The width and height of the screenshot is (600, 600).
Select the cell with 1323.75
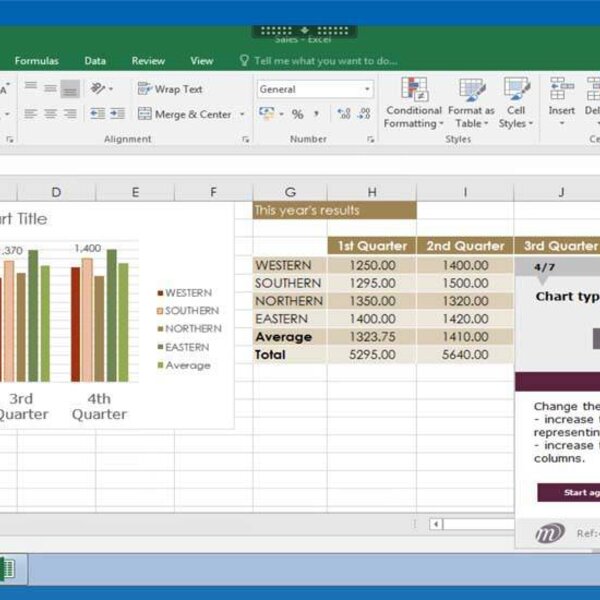pos(372,337)
